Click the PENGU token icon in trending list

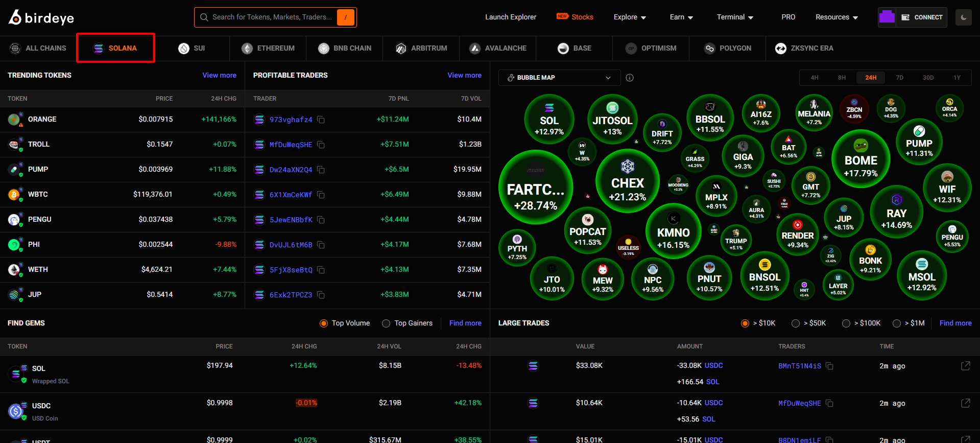(x=14, y=220)
